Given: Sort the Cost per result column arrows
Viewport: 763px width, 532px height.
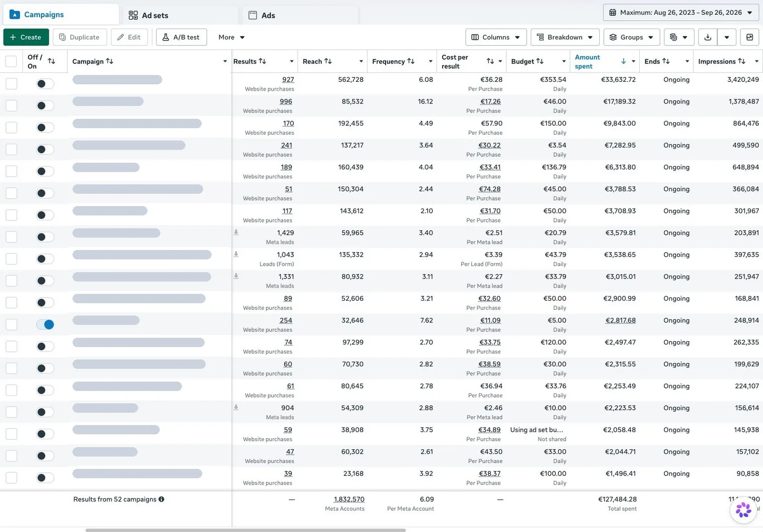Looking at the screenshot, I should [x=490, y=61].
